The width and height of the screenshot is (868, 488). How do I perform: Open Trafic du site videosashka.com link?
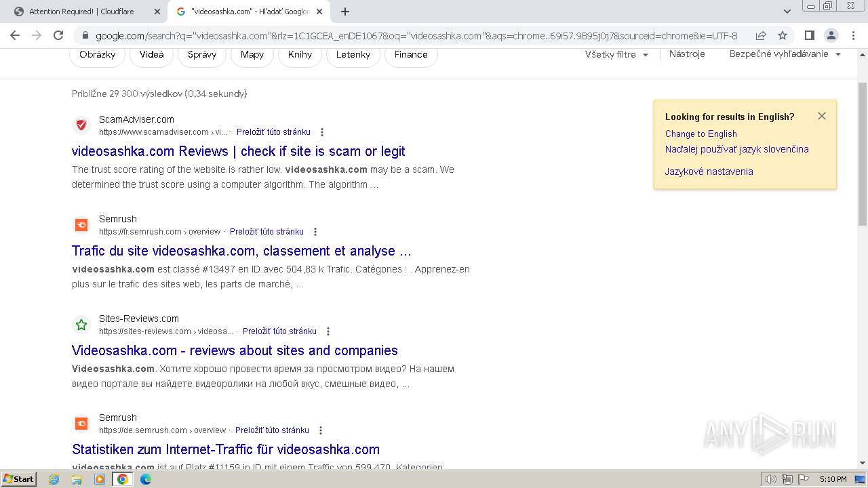coord(241,251)
